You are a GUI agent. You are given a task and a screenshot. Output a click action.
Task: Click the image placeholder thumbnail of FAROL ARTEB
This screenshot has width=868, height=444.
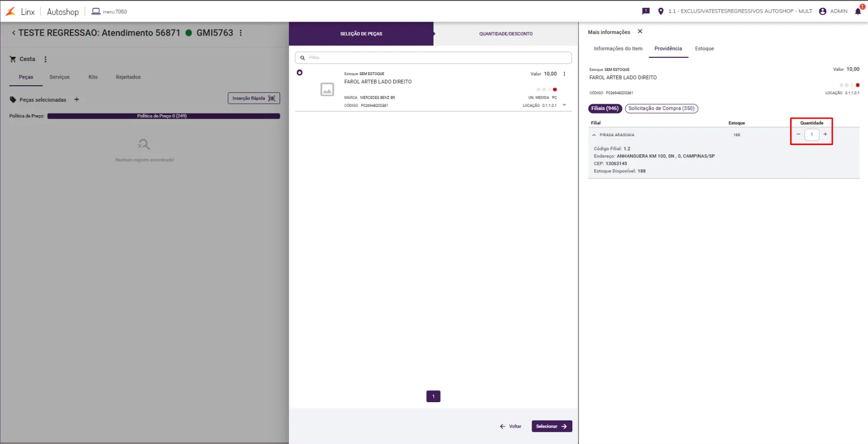[x=327, y=89]
